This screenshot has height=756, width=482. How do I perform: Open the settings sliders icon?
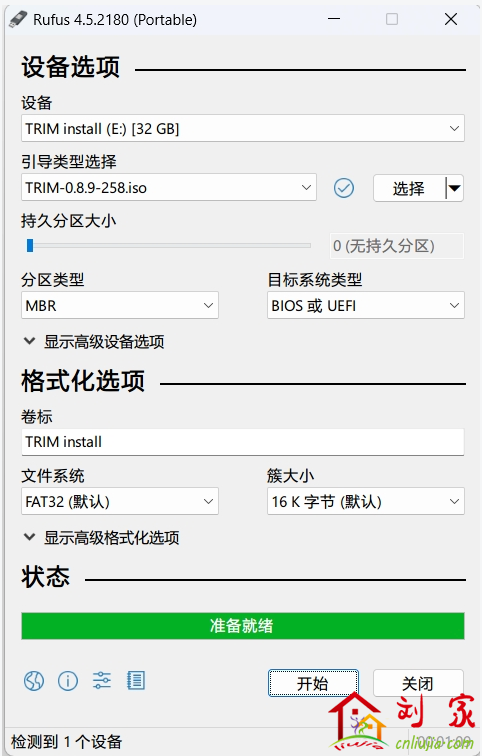(x=102, y=681)
